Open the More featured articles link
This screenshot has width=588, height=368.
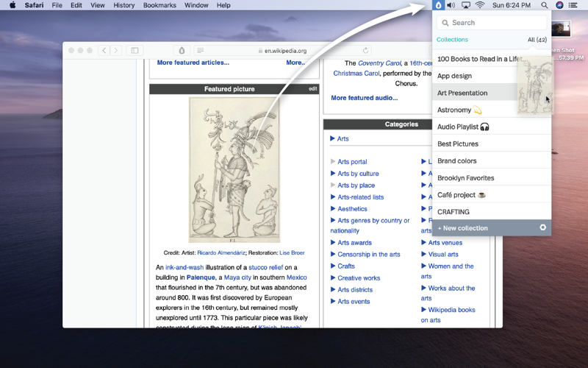pyautogui.click(x=193, y=63)
